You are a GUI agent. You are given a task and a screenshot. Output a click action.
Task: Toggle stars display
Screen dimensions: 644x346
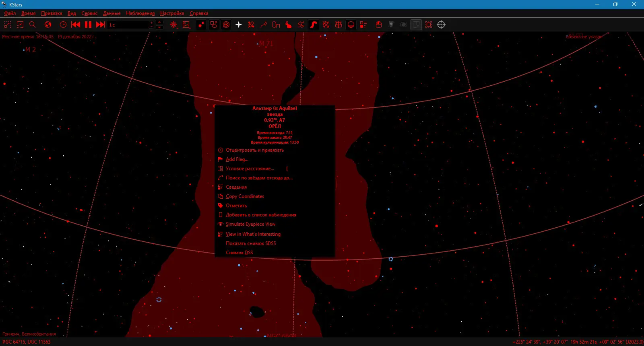(x=201, y=25)
